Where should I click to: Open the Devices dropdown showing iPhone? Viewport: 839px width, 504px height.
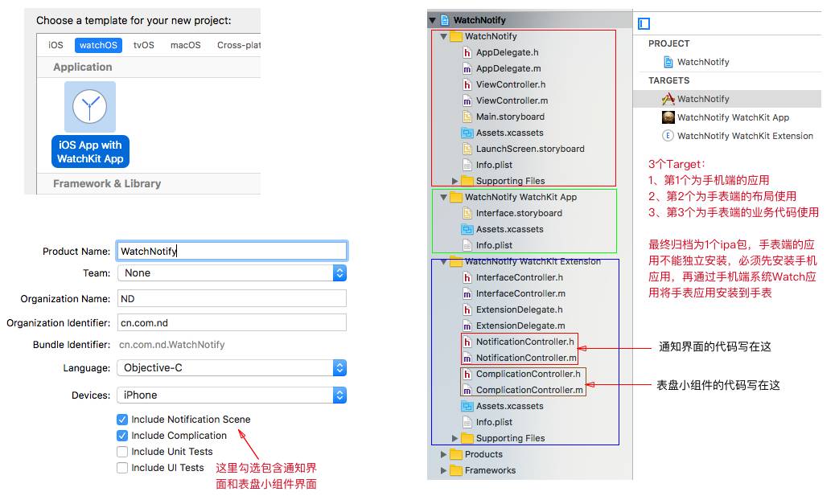tap(232, 395)
